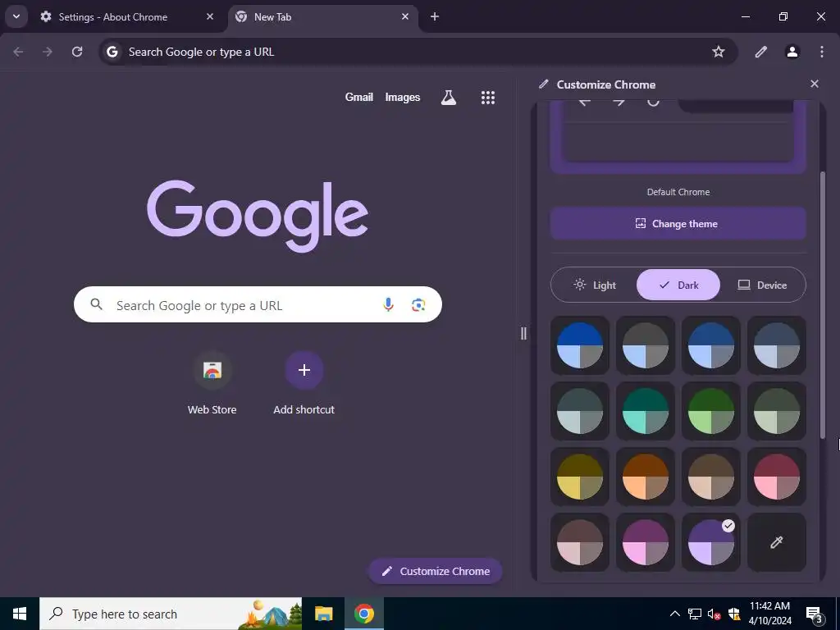
Task: Choose the orange color swatch
Action: point(646,477)
